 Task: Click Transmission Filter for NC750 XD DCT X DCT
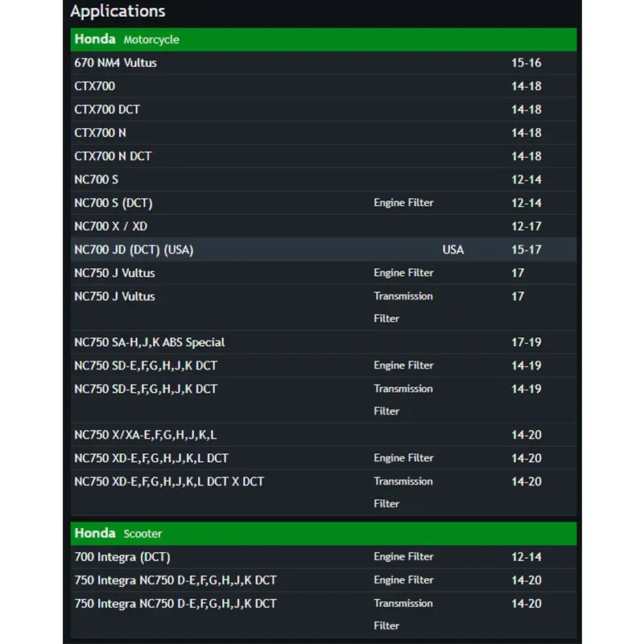click(403, 493)
